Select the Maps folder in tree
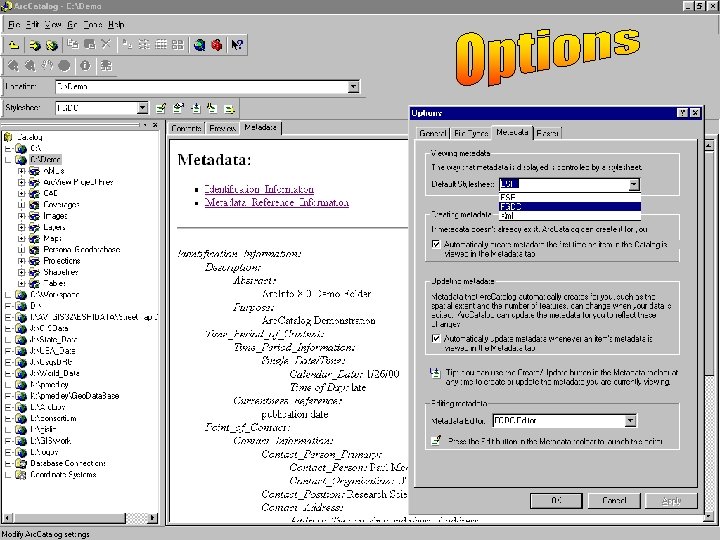The image size is (720, 540). coord(52,238)
